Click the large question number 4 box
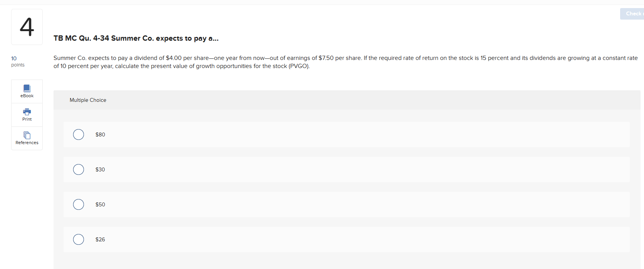Viewport: 644px width, 269px height. click(x=27, y=27)
